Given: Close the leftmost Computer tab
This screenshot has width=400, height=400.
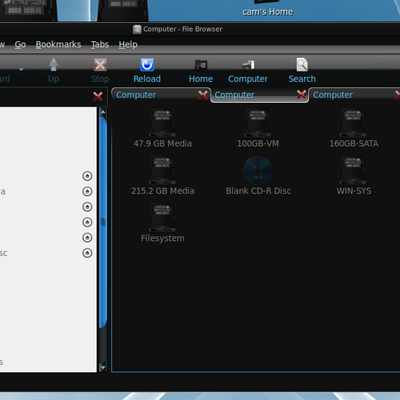Looking at the screenshot, I should (x=203, y=95).
